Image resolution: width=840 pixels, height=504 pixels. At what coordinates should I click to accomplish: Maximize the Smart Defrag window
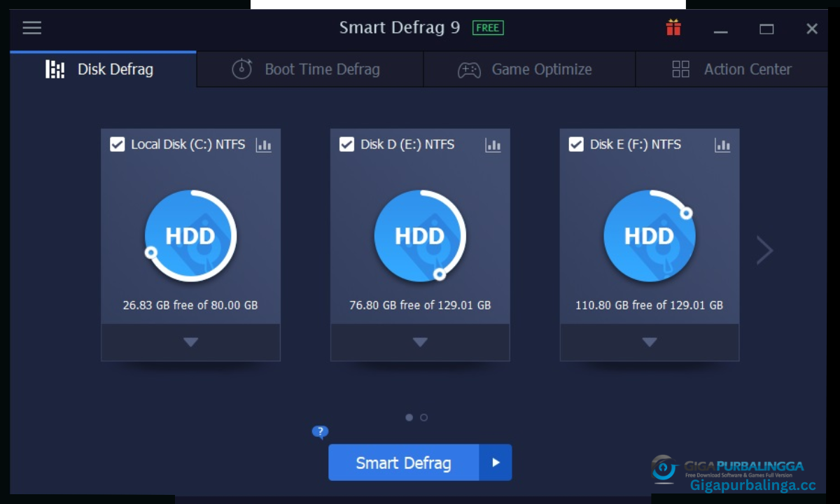click(766, 29)
